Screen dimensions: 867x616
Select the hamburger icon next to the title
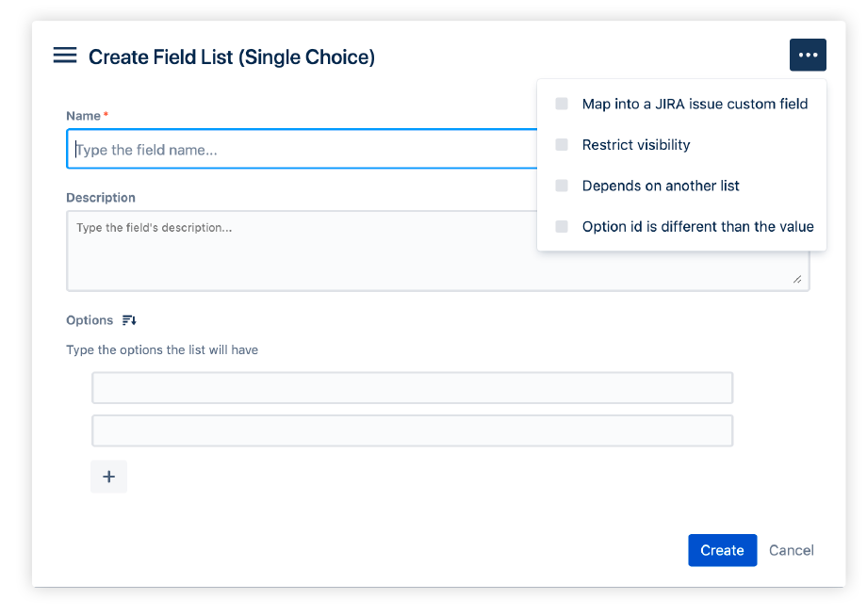coord(64,55)
